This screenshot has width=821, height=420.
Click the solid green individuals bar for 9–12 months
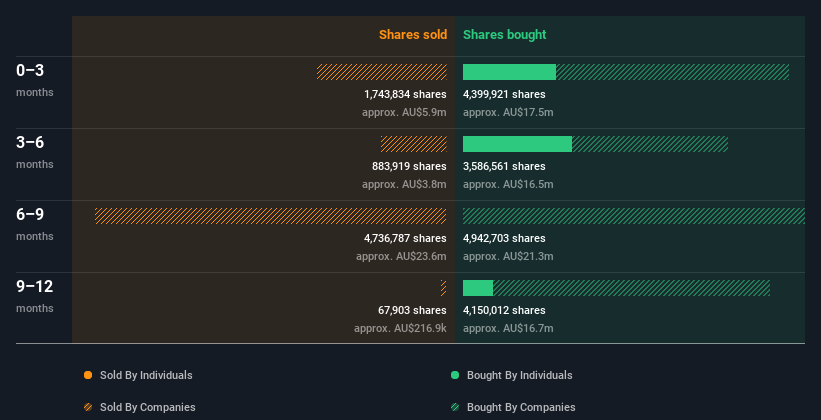478,288
